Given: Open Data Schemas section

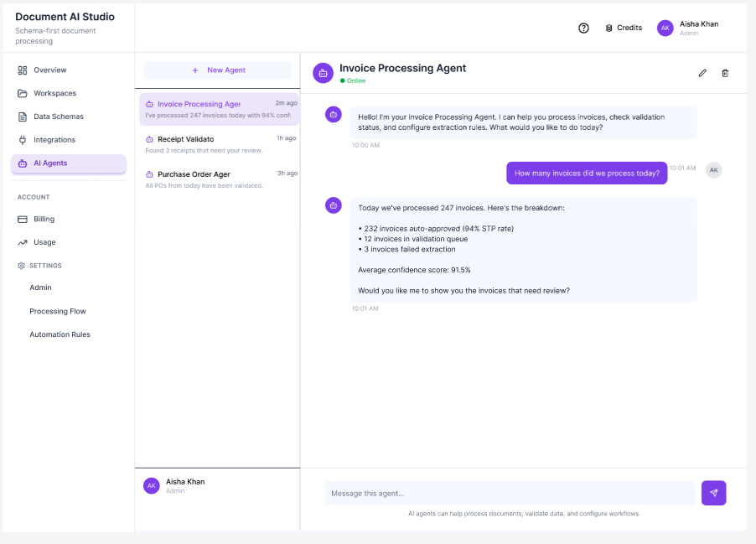Looking at the screenshot, I should click(69, 117).
